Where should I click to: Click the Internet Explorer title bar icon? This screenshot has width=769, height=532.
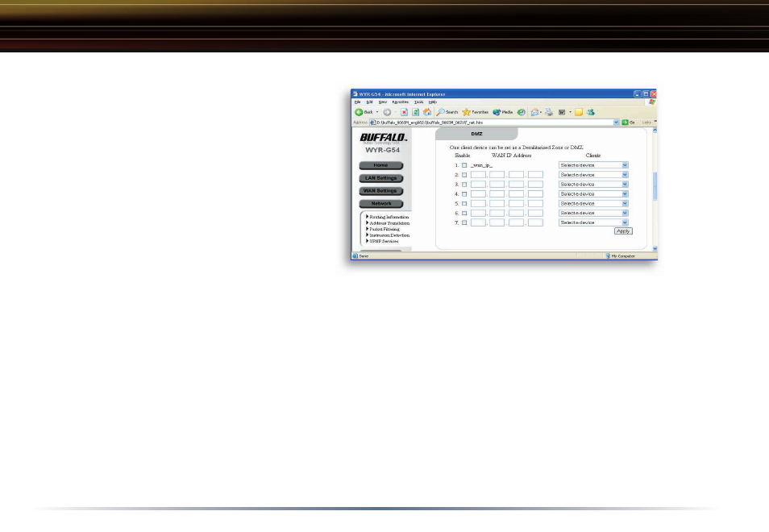point(355,94)
